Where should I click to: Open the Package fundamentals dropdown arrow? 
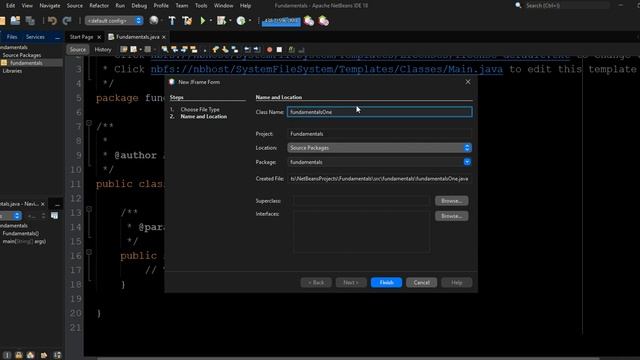pyautogui.click(x=467, y=162)
